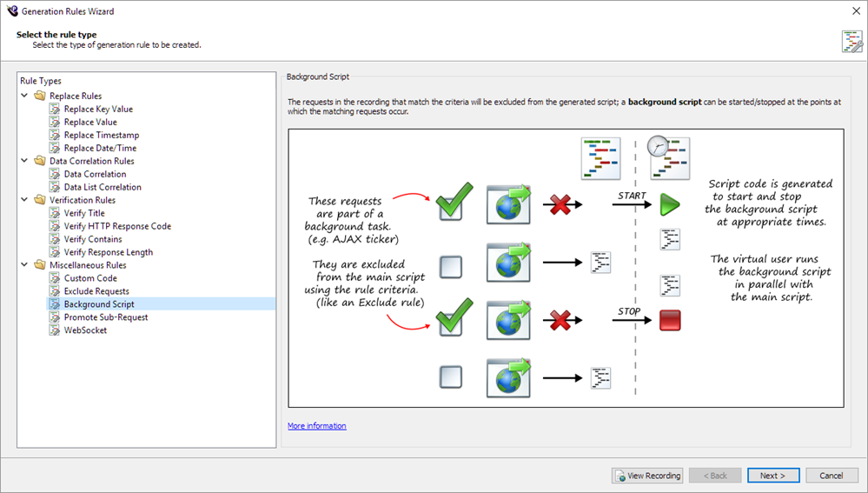Screen dimensions: 868x493
Task: Click the Custom Code rule icon
Action: pyautogui.click(x=55, y=279)
